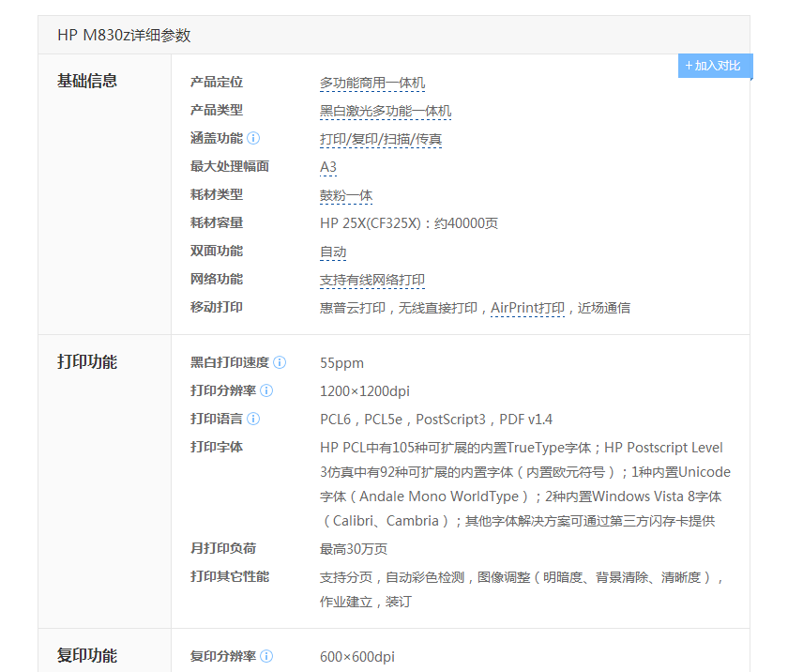Select the 月打印负荷 label

(223, 548)
